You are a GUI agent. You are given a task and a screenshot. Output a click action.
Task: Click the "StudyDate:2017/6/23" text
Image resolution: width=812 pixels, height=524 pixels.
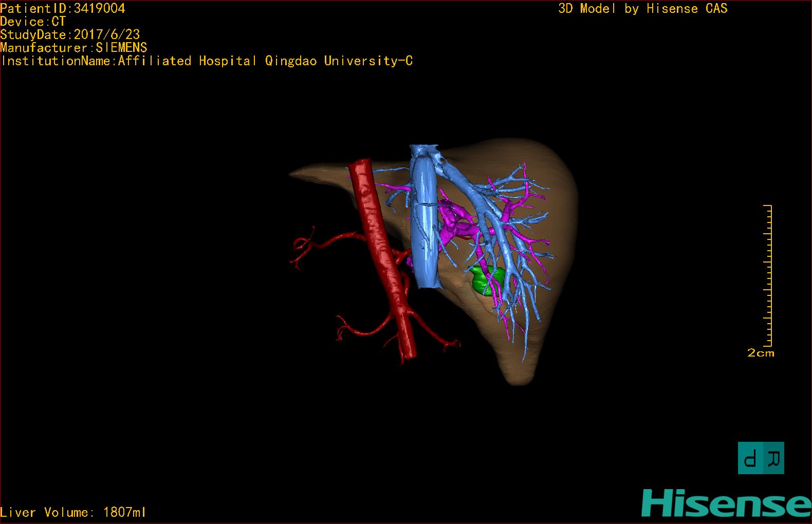point(70,34)
